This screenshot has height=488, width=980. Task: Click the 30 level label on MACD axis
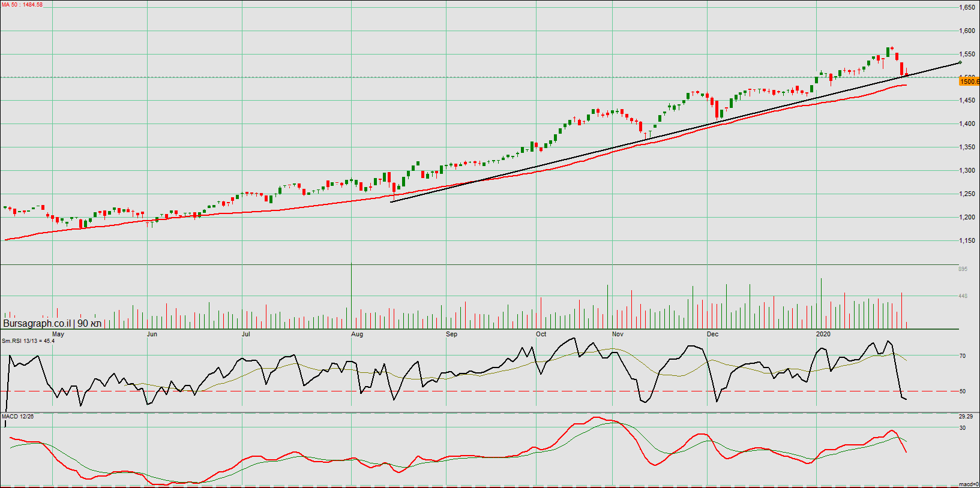click(x=963, y=428)
